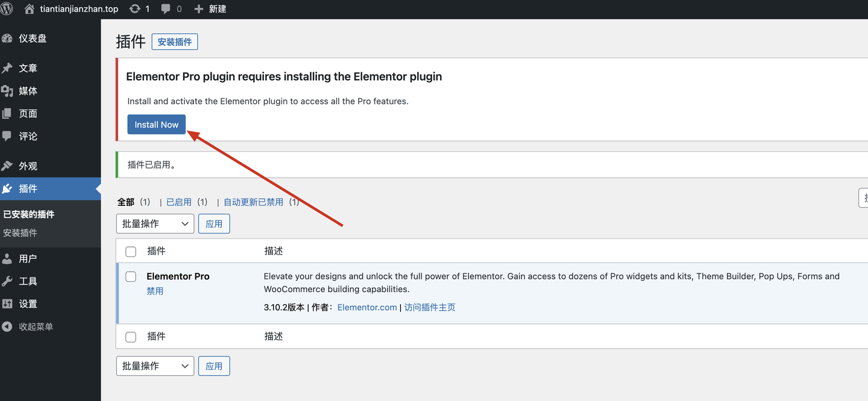Click the updates refresh icon
Image resolution: width=868 pixels, height=401 pixels.
[135, 9]
